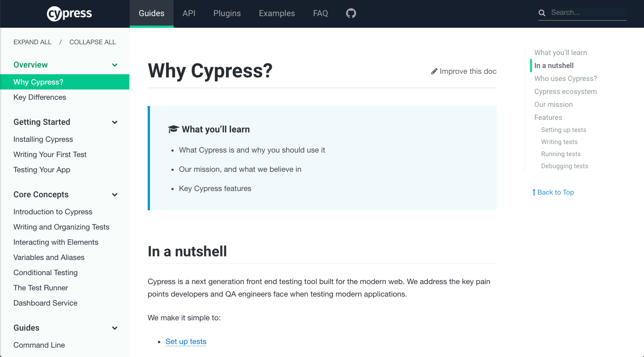644x357 pixels.
Task: Collapse the Guides sidebar section
Action: pos(115,327)
